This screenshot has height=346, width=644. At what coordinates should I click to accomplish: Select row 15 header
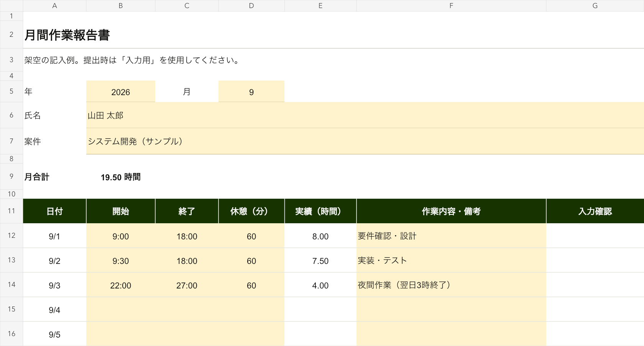point(11,309)
